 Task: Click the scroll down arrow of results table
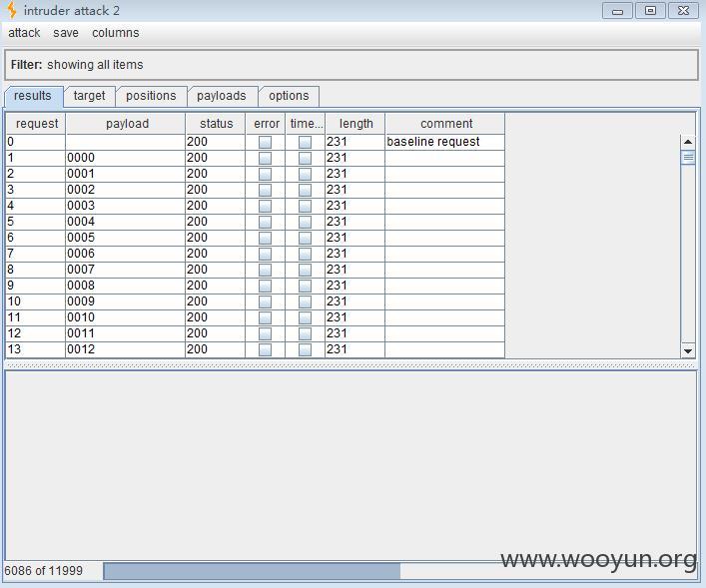[688, 350]
